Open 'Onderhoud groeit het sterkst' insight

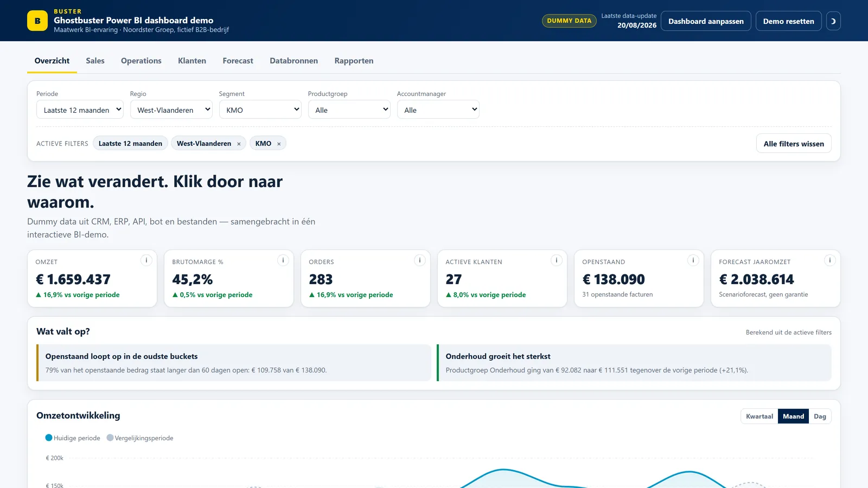click(634, 363)
